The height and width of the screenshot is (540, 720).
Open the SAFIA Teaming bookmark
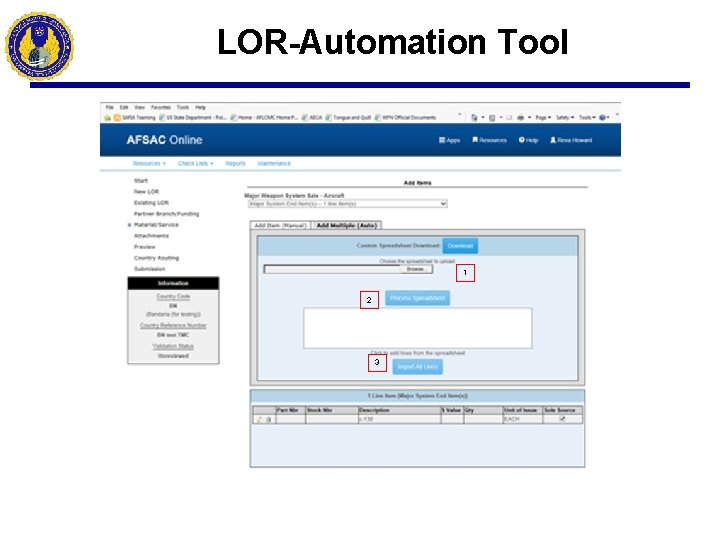tap(135, 118)
